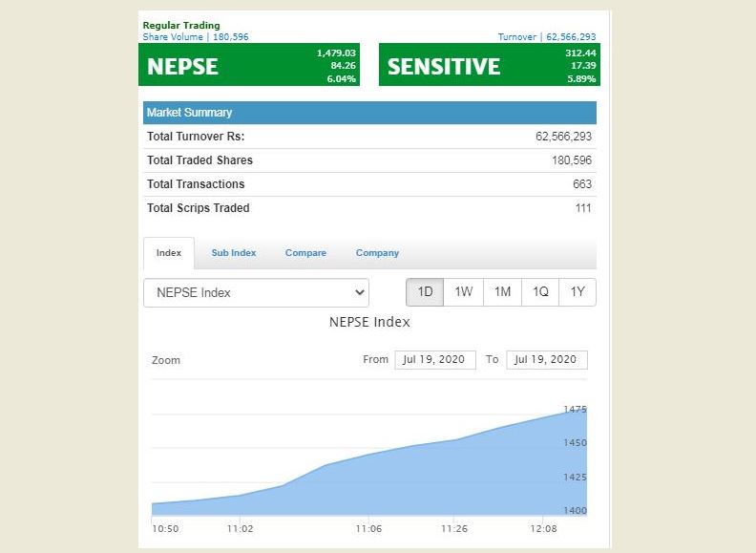This screenshot has height=553, width=756.
Task: Click the To date field
Action: [x=547, y=360]
